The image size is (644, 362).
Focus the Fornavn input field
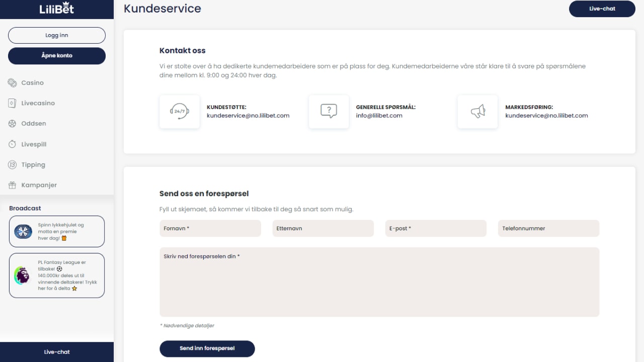[210, 228]
